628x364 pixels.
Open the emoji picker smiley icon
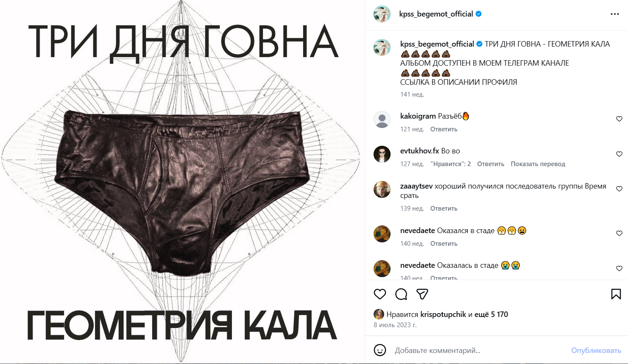click(380, 350)
